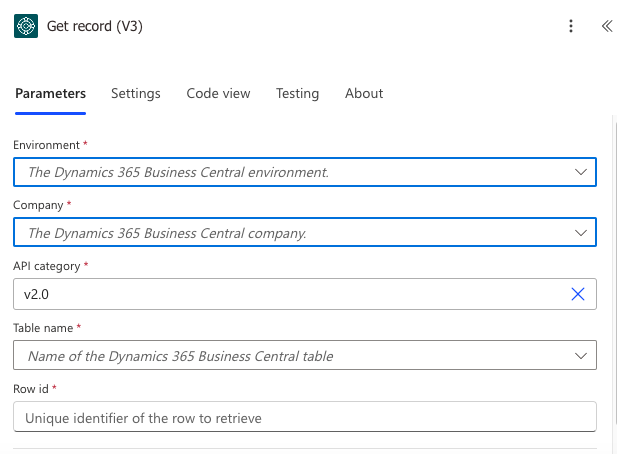Open the About tab
617x454 pixels.
(x=364, y=94)
